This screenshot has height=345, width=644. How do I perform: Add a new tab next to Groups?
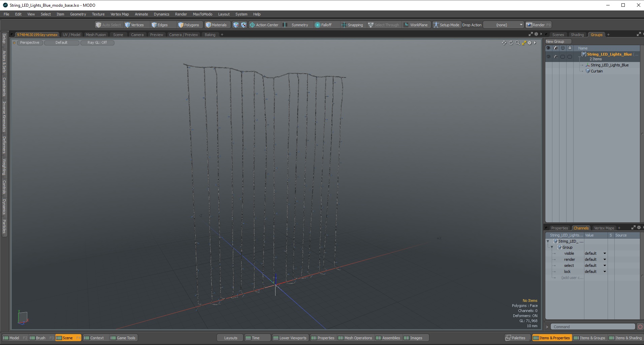[x=608, y=35]
